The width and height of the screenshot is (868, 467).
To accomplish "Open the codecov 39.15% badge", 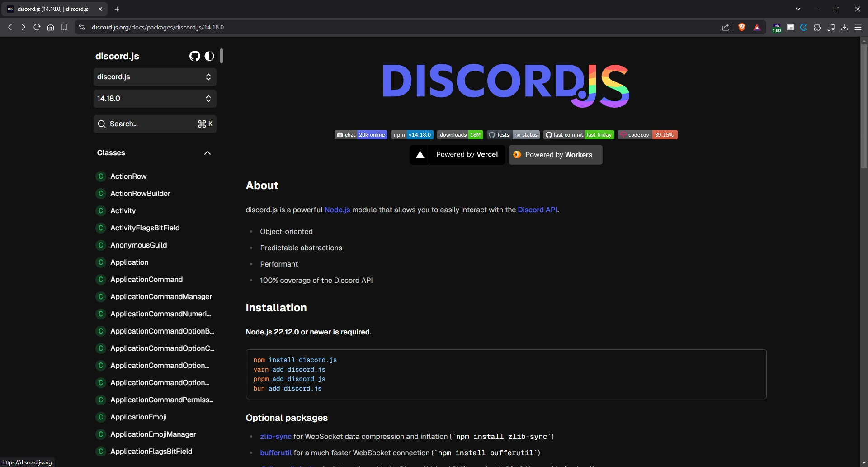I will point(647,135).
